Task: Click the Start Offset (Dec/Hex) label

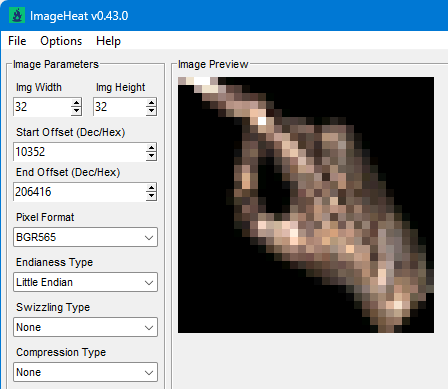Action: click(x=70, y=132)
